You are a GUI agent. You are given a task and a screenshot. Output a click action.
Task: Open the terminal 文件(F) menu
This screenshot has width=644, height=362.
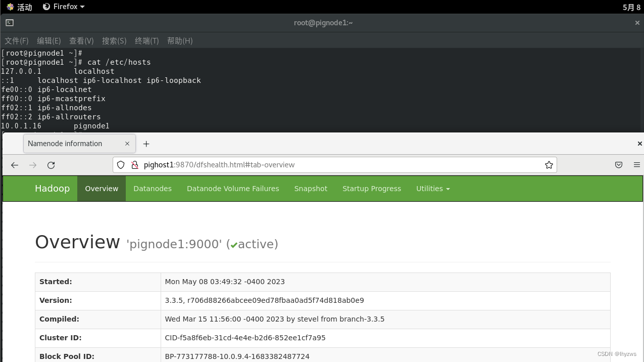(17, 41)
